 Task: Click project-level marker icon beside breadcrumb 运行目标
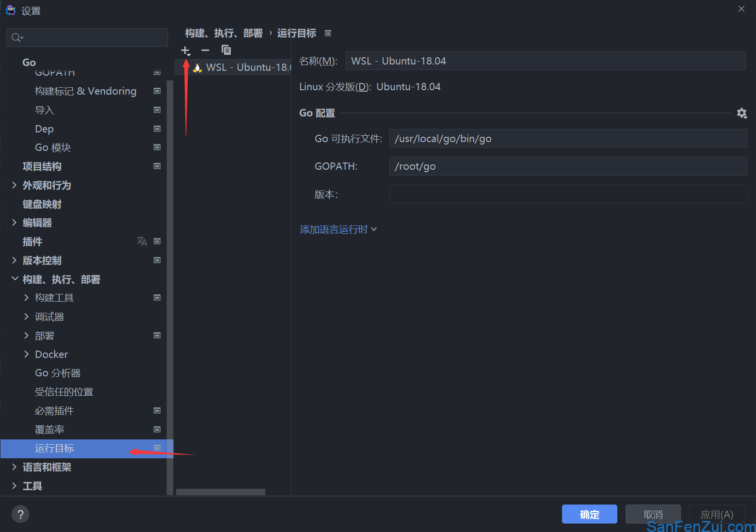coord(328,33)
